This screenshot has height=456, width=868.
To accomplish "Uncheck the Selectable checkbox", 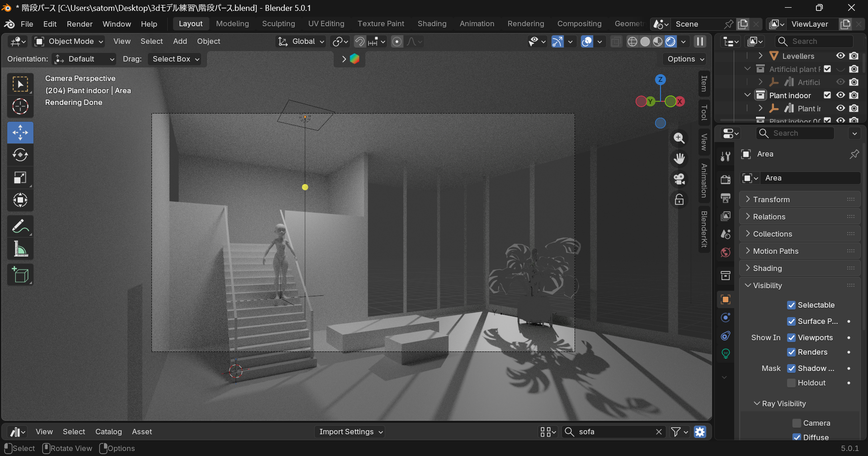I will click(791, 305).
